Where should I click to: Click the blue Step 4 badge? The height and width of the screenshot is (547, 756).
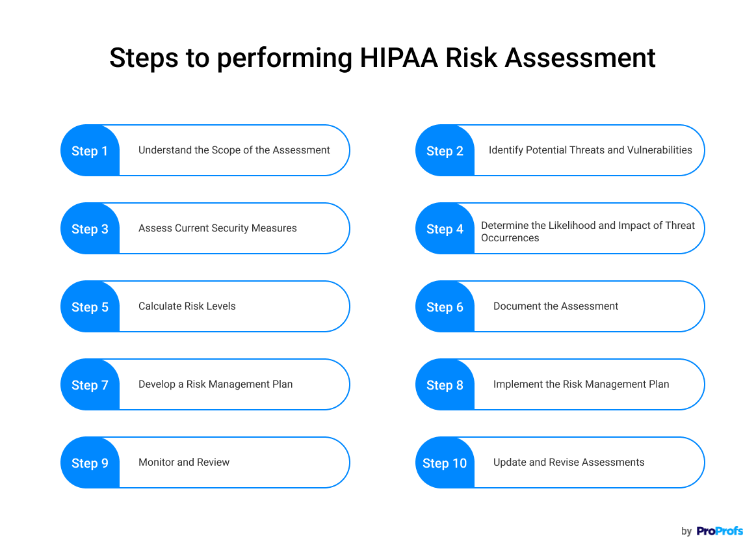tap(445, 229)
